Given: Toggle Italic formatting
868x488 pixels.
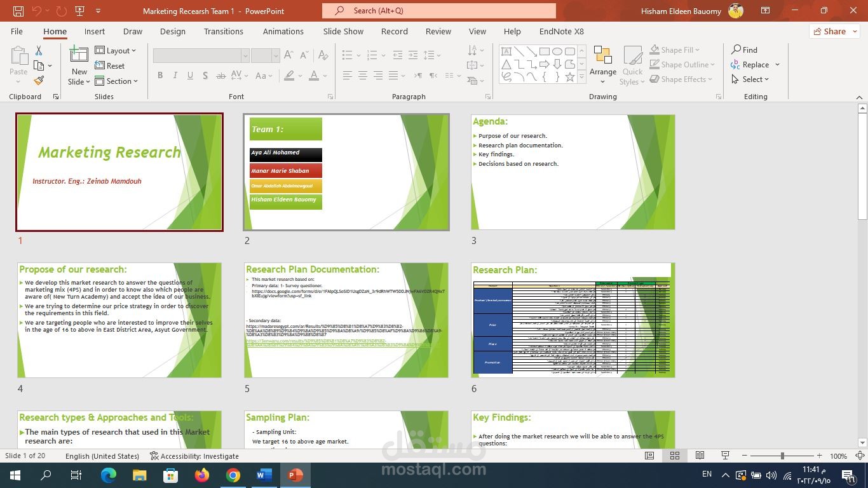Looking at the screenshot, I should click(x=175, y=76).
